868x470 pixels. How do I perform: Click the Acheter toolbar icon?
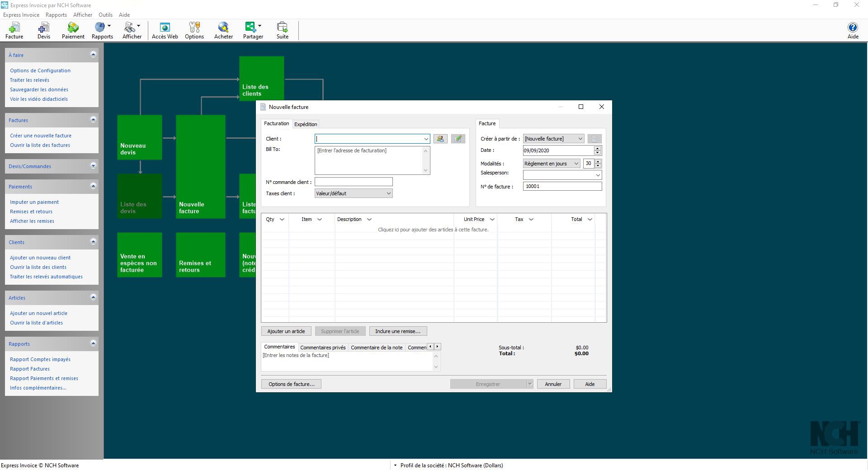pyautogui.click(x=223, y=31)
